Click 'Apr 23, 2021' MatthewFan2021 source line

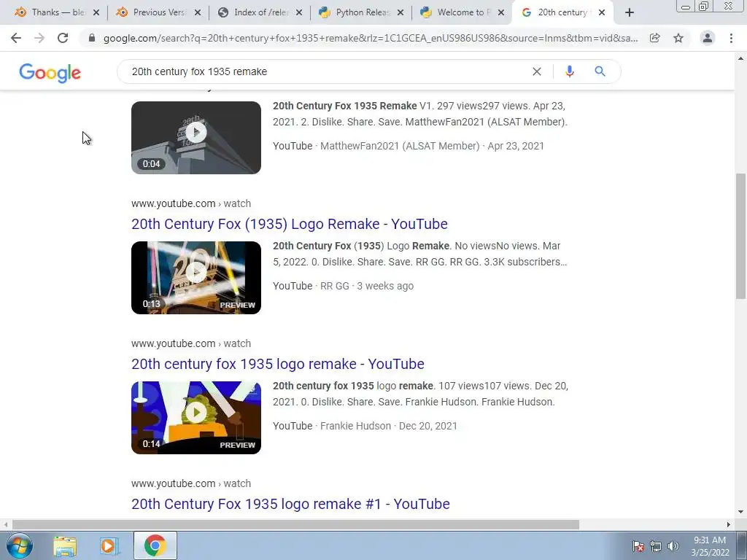click(409, 146)
